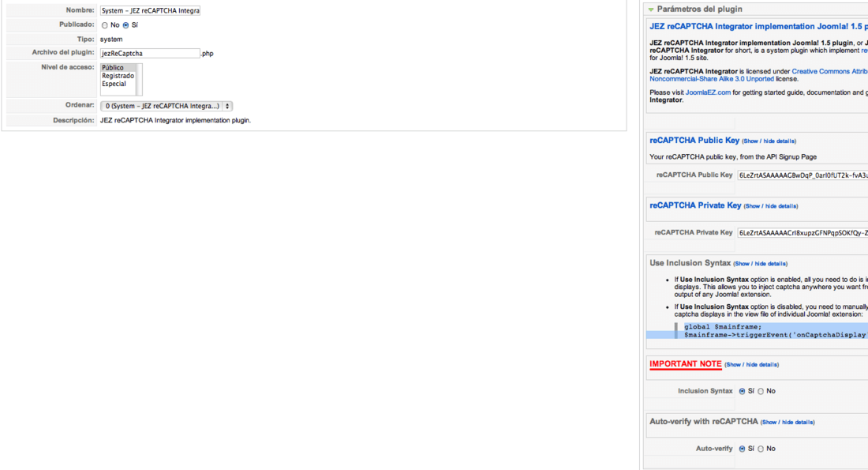Viewport: 868px width, 470px height.
Task: Click the Auto-verify with reCAPTCHA heading
Action: click(x=704, y=421)
